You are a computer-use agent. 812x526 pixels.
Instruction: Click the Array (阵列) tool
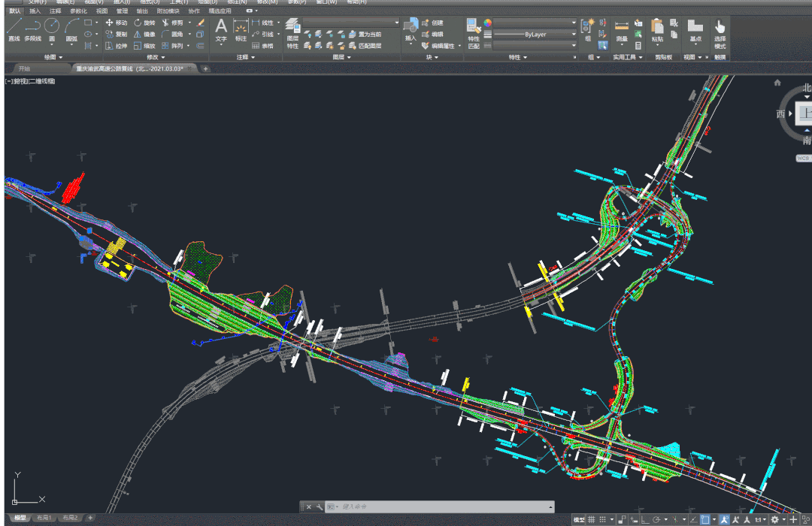[172, 46]
